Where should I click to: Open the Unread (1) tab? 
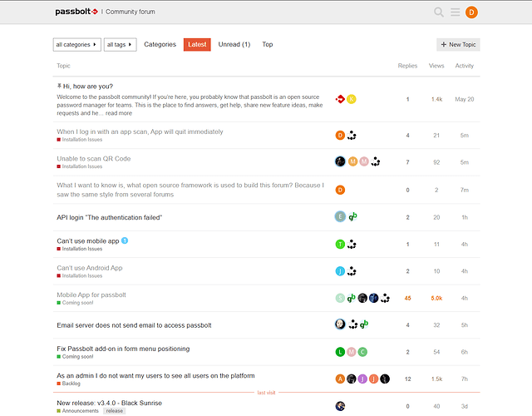234,44
